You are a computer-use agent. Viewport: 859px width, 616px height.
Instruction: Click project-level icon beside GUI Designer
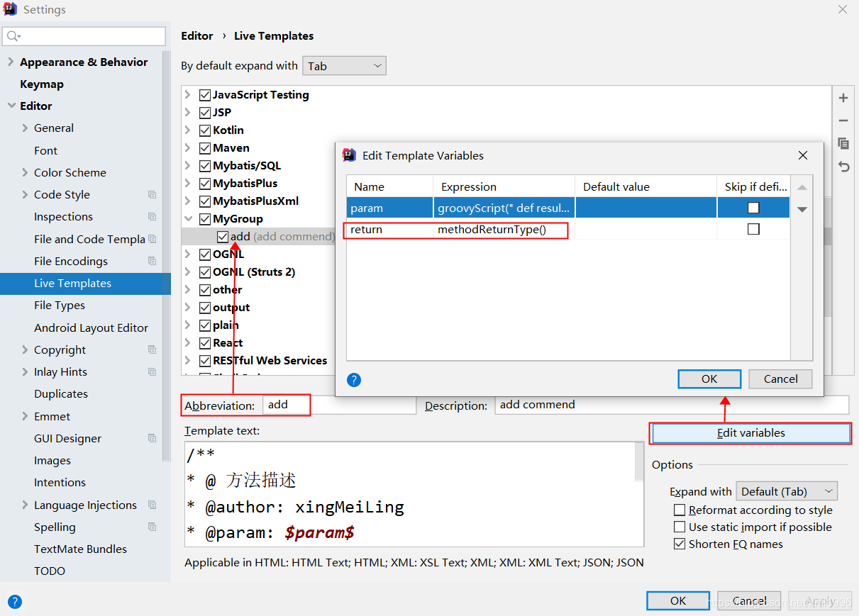[x=152, y=438]
